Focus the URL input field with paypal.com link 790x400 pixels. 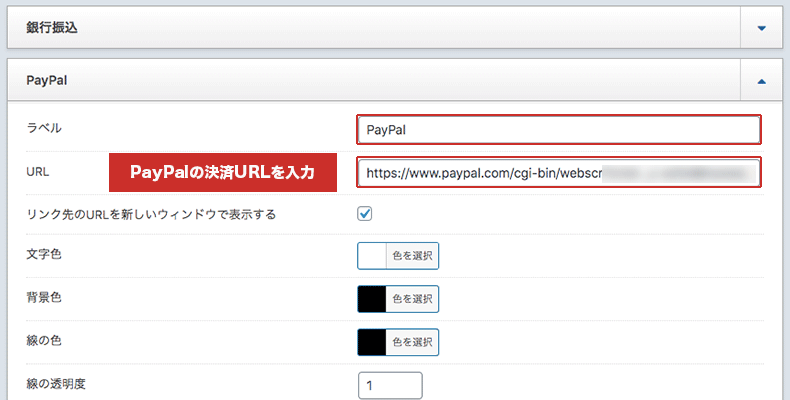pyautogui.click(x=559, y=173)
